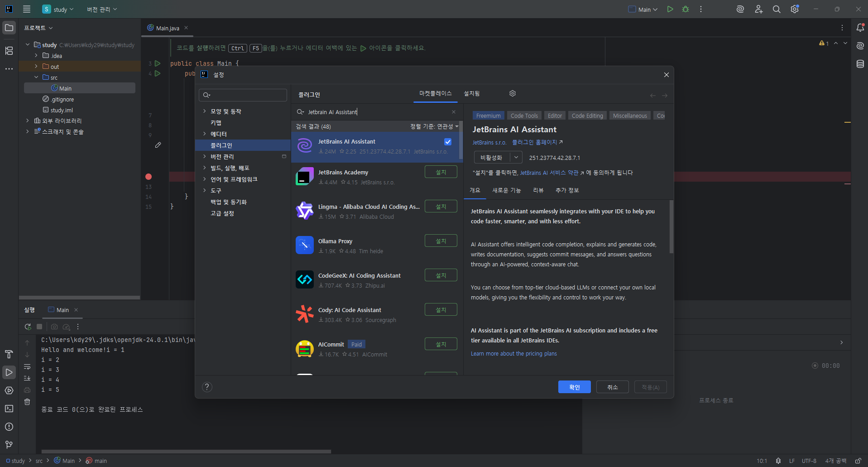Expand the 빌드, 실행, 배포 settings group

pos(205,168)
